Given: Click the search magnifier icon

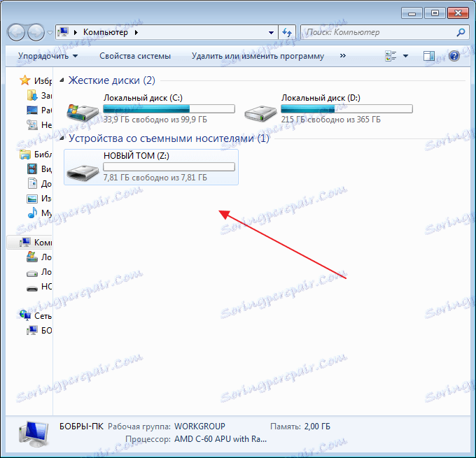Looking at the screenshot, I should pyautogui.click(x=461, y=32).
